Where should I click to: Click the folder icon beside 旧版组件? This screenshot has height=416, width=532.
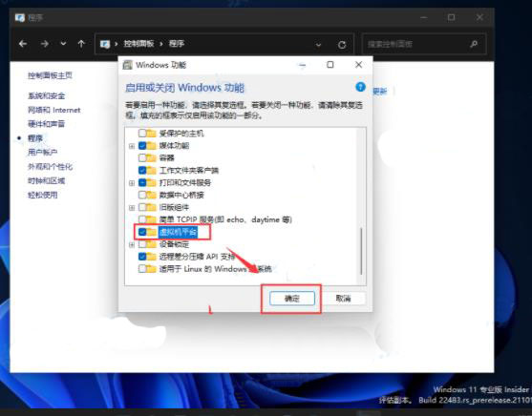point(151,207)
